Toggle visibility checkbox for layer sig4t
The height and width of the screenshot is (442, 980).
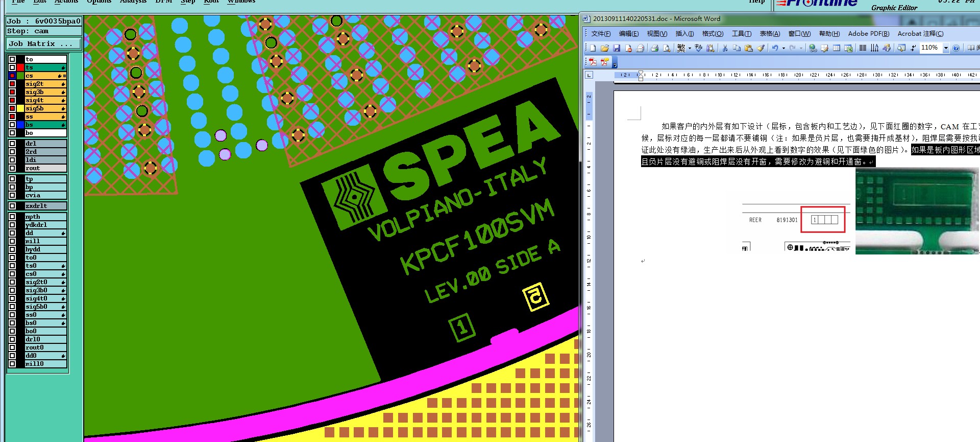pyautogui.click(x=12, y=100)
